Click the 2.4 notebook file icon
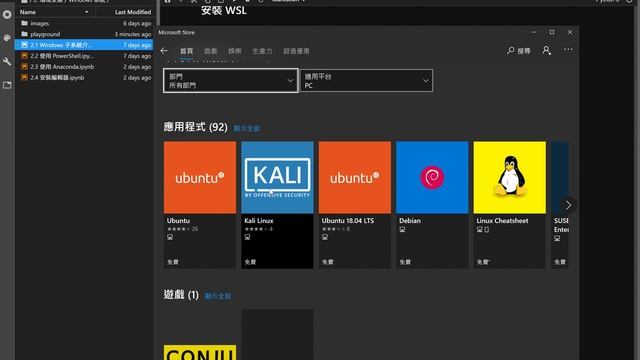The image size is (640, 360). 24,77
